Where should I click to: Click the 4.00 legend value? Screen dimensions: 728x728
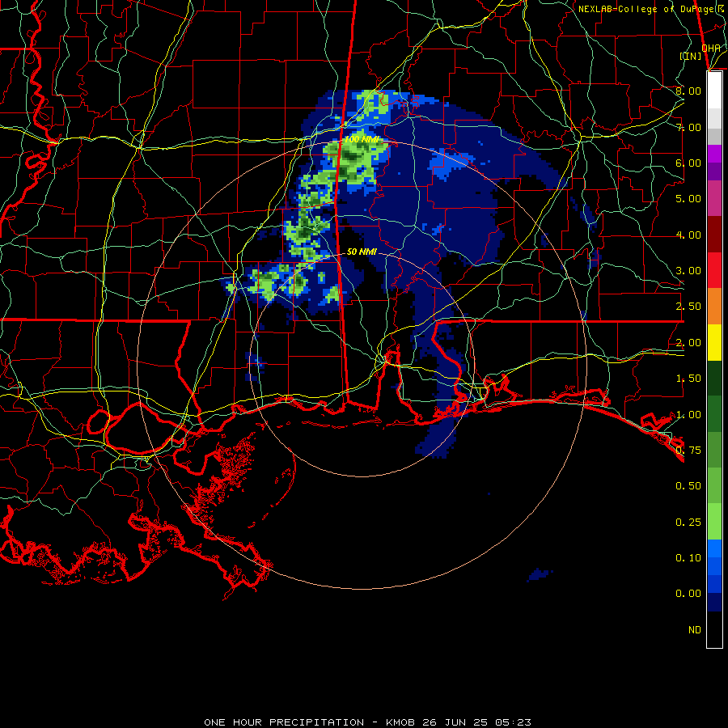pos(688,235)
